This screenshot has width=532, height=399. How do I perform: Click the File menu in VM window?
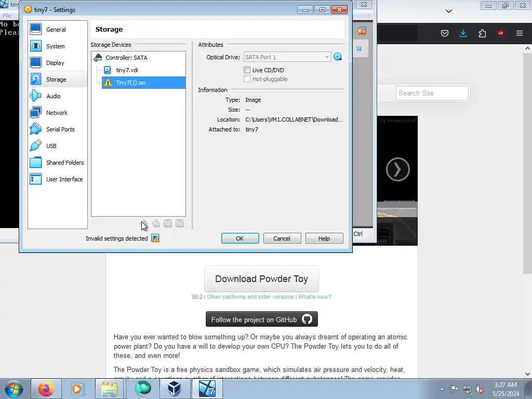7,16
